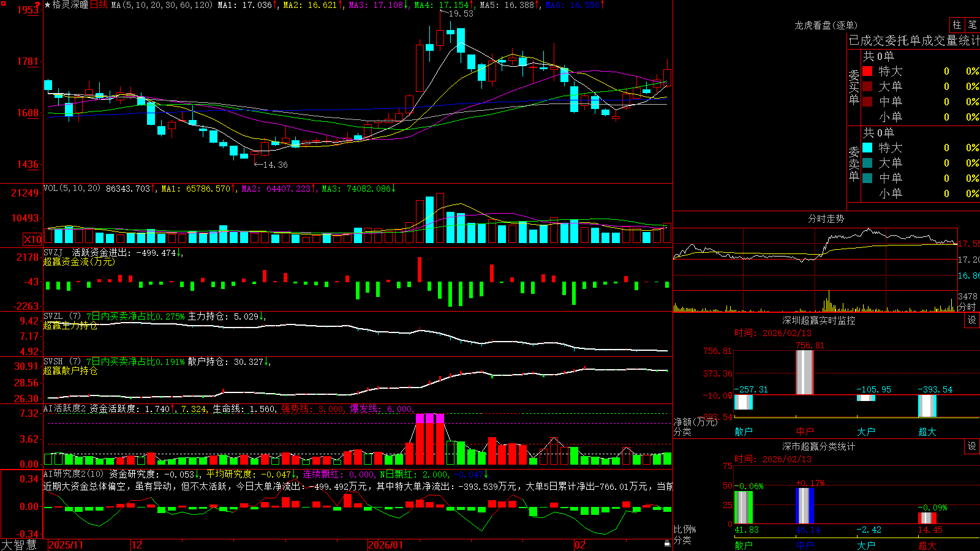Click the 深市超赢分类统计 panel title
The width and height of the screenshot is (980, 551).
pyautogui.click(x=819, y=446)
